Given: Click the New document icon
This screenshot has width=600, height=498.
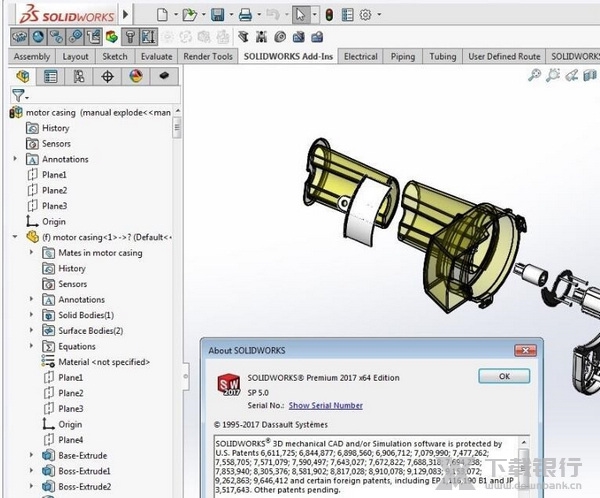Looking at the screenshot, I should [163, 15].
